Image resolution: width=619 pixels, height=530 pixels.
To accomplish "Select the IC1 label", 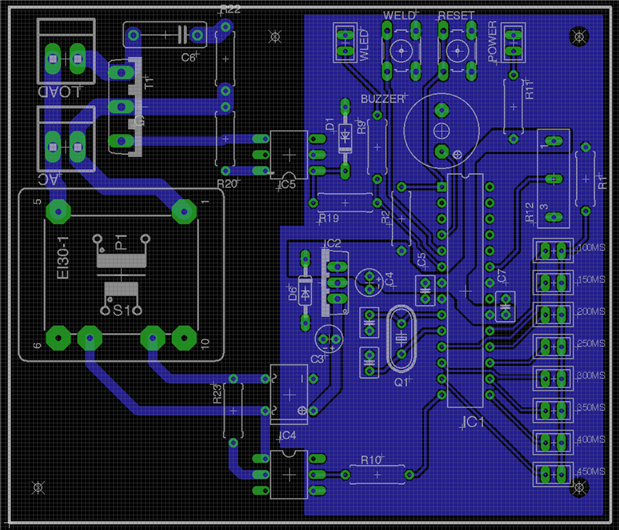I will (x=473, y=422).
